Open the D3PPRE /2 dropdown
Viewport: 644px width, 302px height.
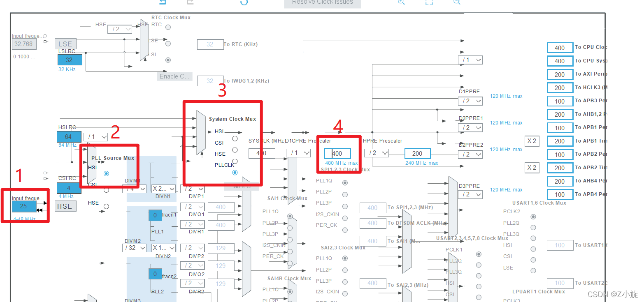click(x=470, y=194)
